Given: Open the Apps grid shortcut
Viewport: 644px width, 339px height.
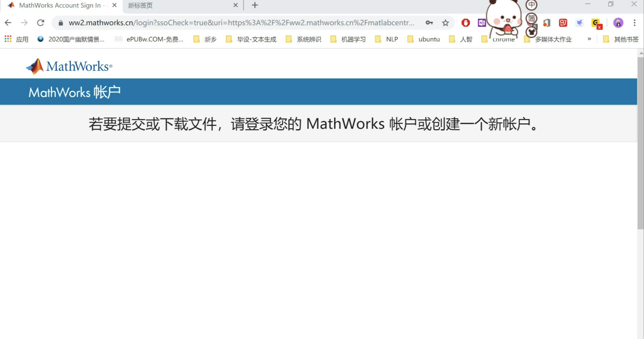Looking at the screenshot, I should [x=8, y=39].
